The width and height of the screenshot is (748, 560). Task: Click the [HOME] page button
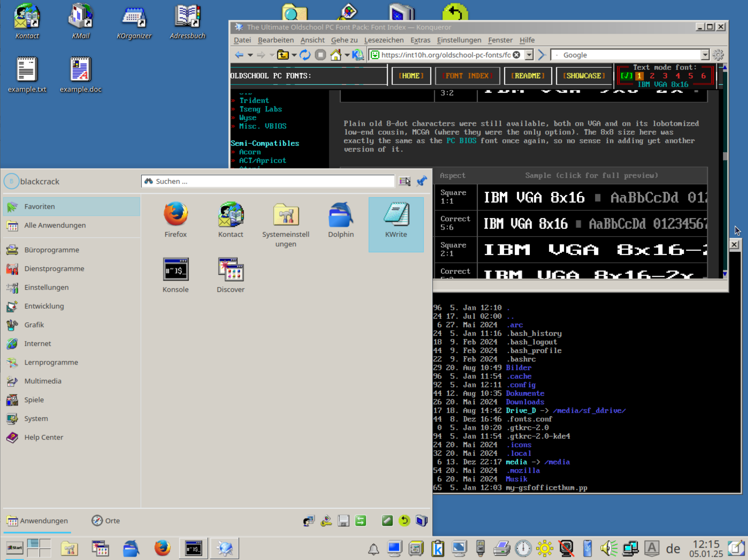tap(411, 76)
